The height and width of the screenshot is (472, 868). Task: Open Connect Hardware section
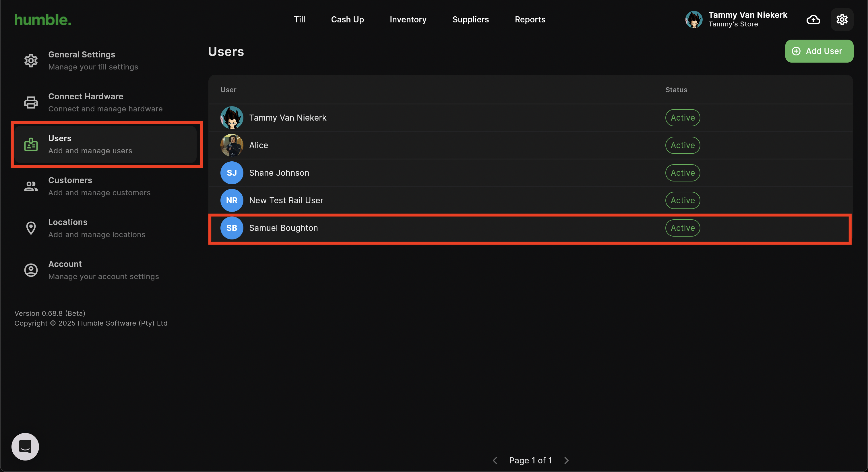point(105,102)
